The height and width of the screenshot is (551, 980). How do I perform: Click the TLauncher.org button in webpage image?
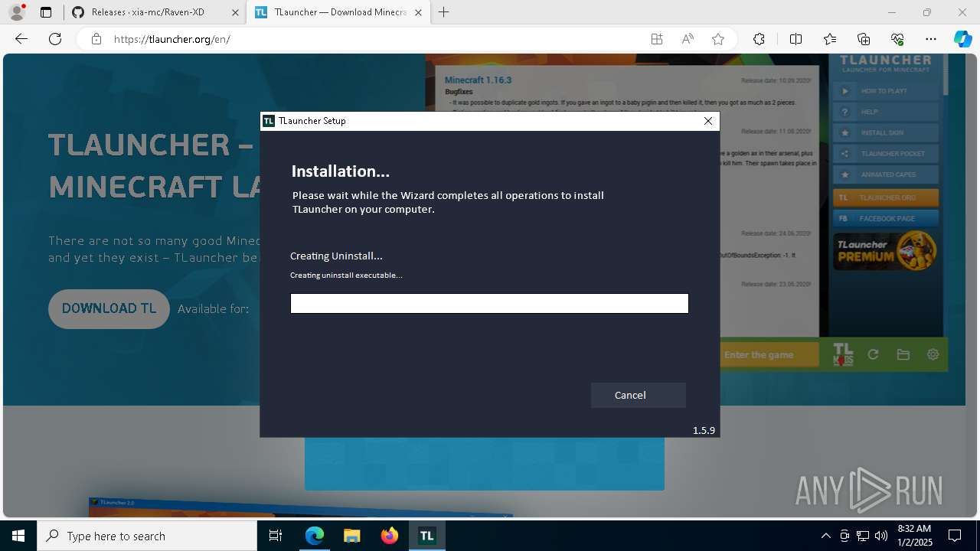click(x=886, y=197)
